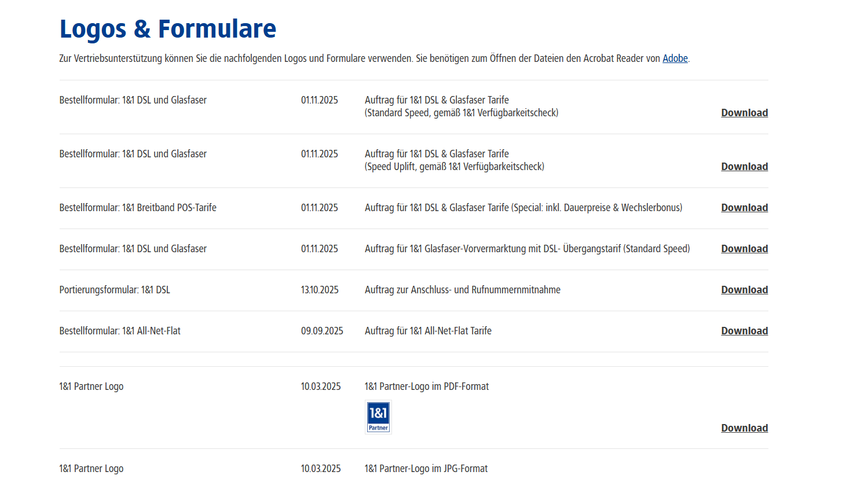Click the label Bestellformular: 1&1 All-Net-Flat
The height and width of the screenshot is (479, 868).
[119, 330]
